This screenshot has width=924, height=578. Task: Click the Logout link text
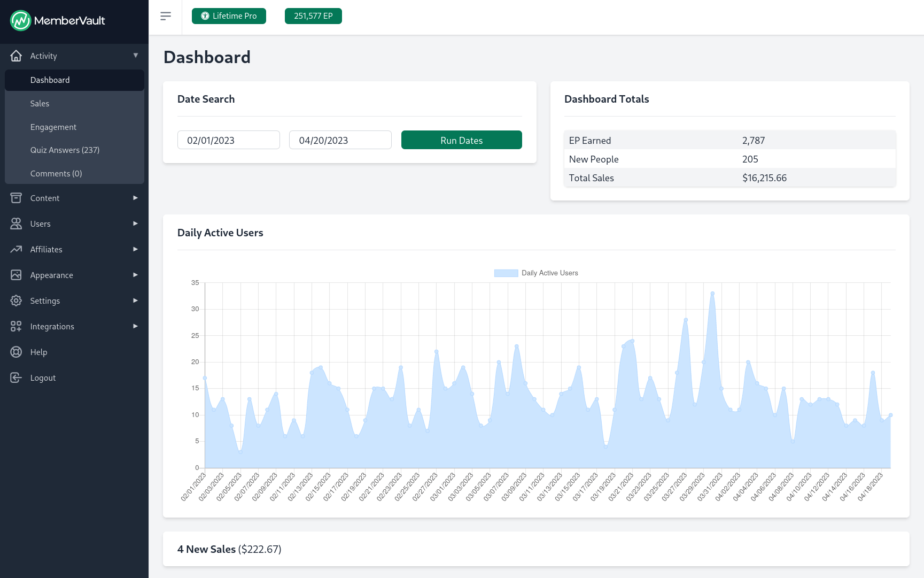43,378
